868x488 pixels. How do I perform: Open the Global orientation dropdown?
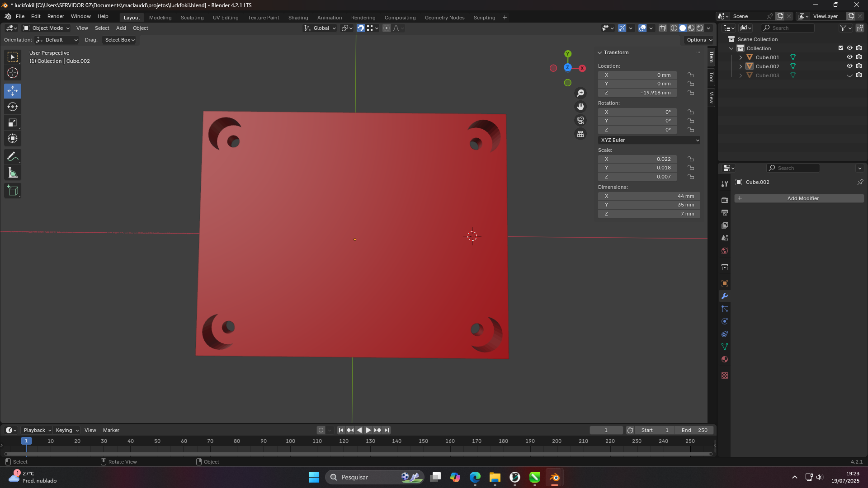tap(320, 28)
